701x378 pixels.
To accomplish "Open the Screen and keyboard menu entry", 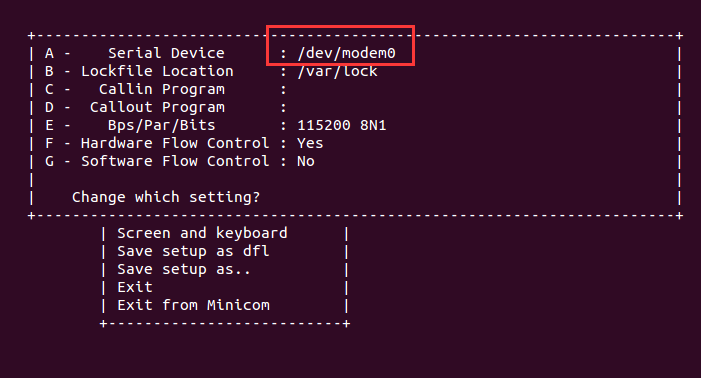I will tap(202, 233).
